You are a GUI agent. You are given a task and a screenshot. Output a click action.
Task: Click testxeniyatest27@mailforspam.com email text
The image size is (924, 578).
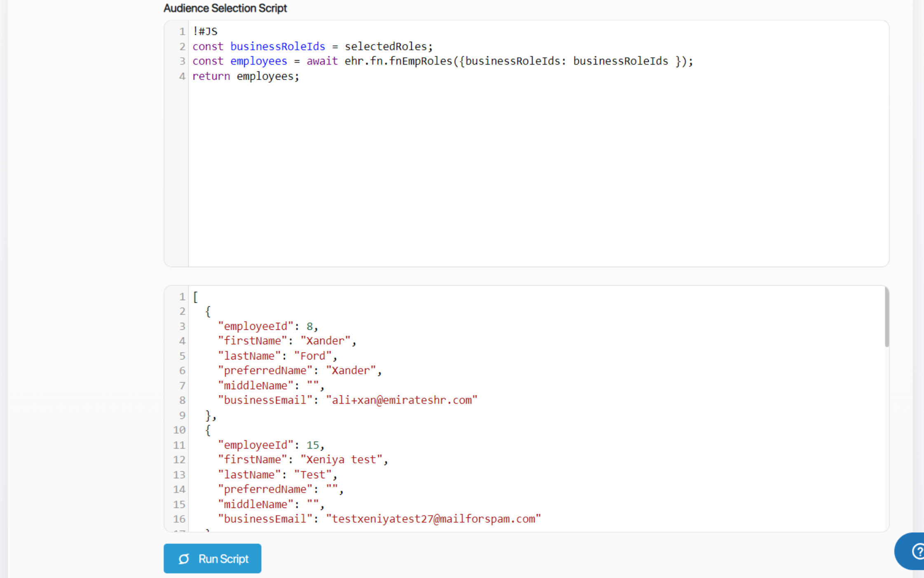coord(433,519)
